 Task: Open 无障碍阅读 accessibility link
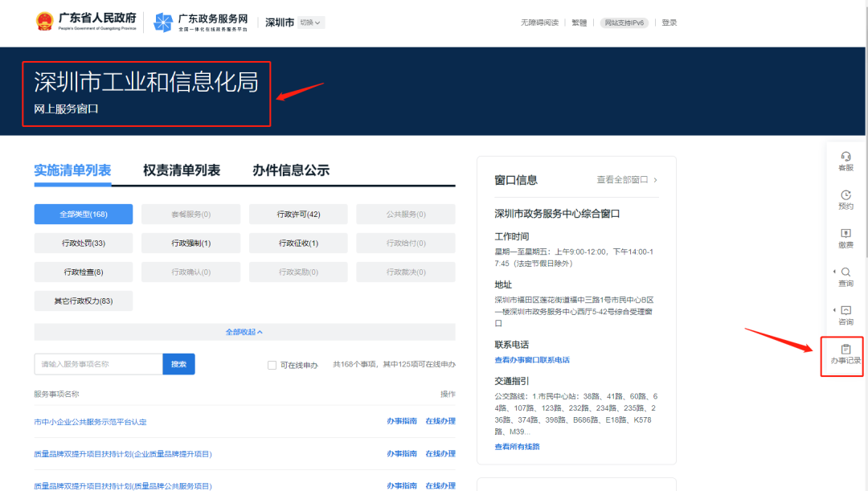(x=539, y=23)
